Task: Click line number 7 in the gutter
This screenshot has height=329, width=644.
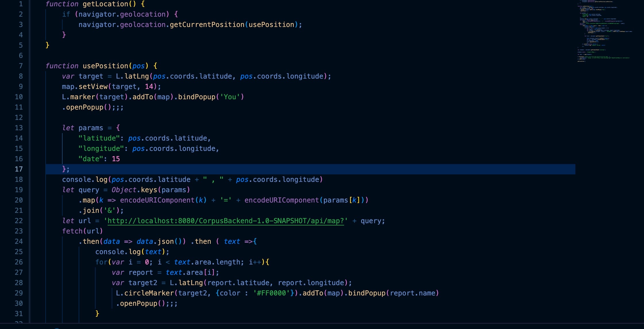Action: pyautogui.click(x=21, y=66)
